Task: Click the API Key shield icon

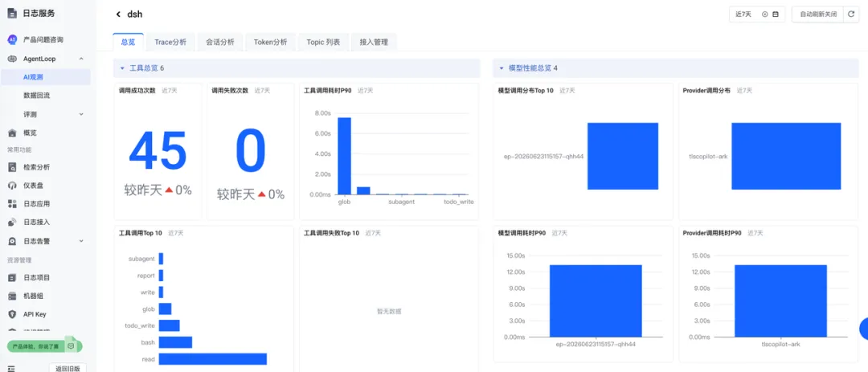Action: pos(12,314)
